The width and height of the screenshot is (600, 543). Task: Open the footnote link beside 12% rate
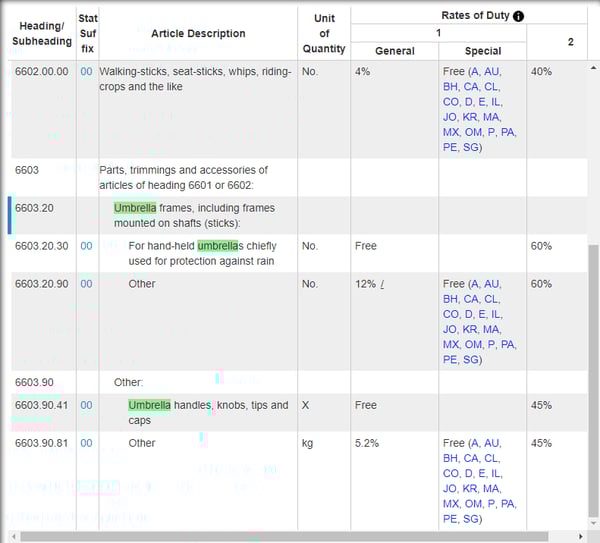[x=382, y=285]
